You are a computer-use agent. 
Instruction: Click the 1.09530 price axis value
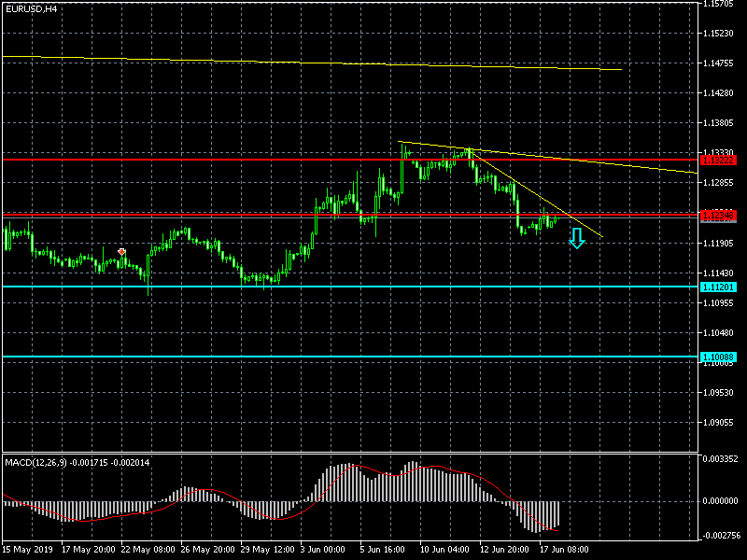click(x=718, y=393)
